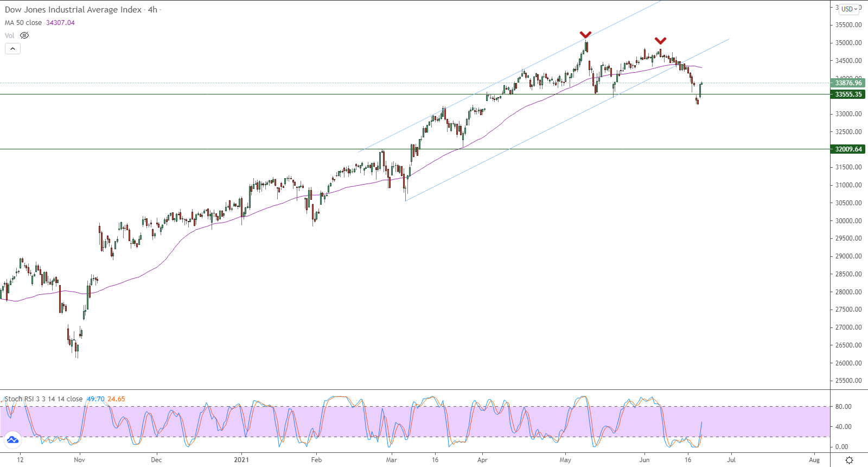This screenshot has width=868, height=467.
Task: Click the 31500.00 price axis label
Action: click(x=848, y=167)
